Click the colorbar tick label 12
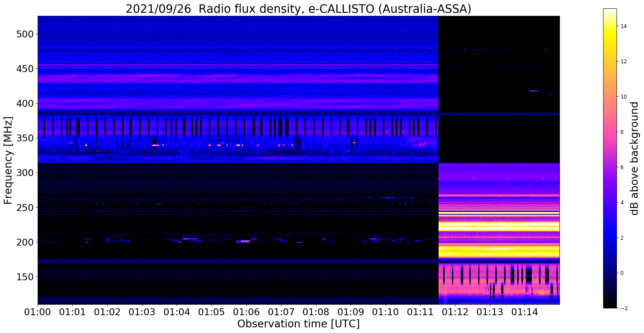The image size is (644, 333). pyautogui.click(x=624, y=61)
